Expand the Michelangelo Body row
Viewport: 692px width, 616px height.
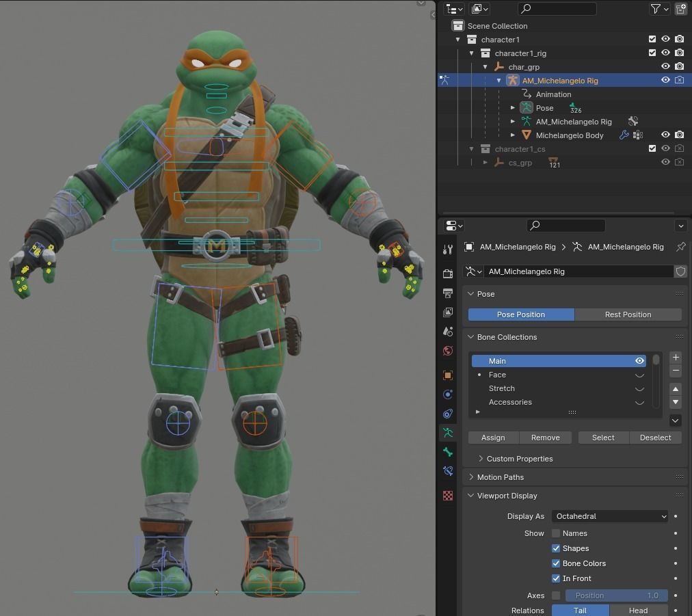(x=513, y=135)
